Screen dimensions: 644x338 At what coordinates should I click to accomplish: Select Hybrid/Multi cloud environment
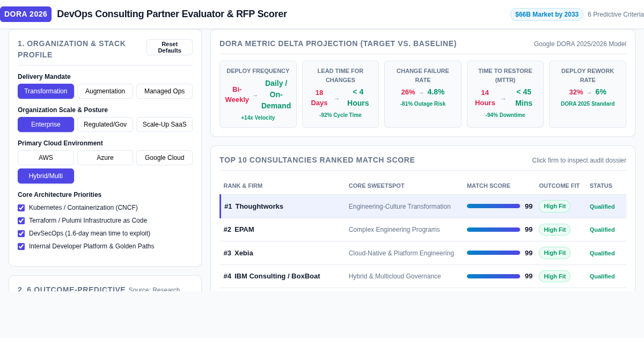coord(46,176)
